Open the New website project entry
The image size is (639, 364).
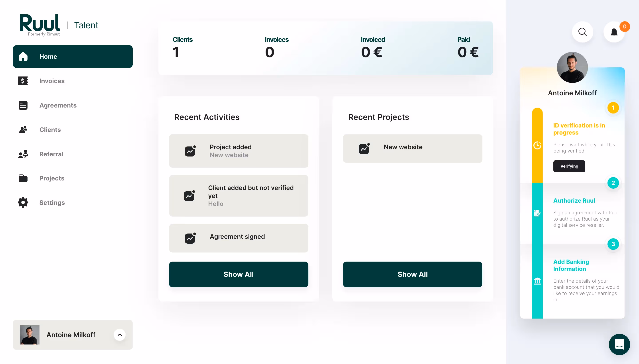click(412, 148)
